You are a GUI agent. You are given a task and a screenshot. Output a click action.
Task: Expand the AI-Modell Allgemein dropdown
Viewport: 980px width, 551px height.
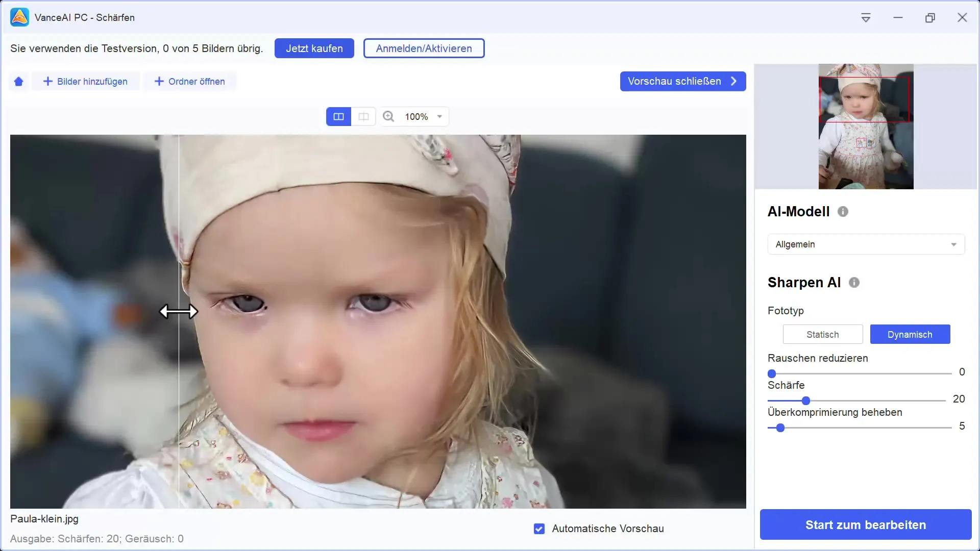[x=953, y=243]
